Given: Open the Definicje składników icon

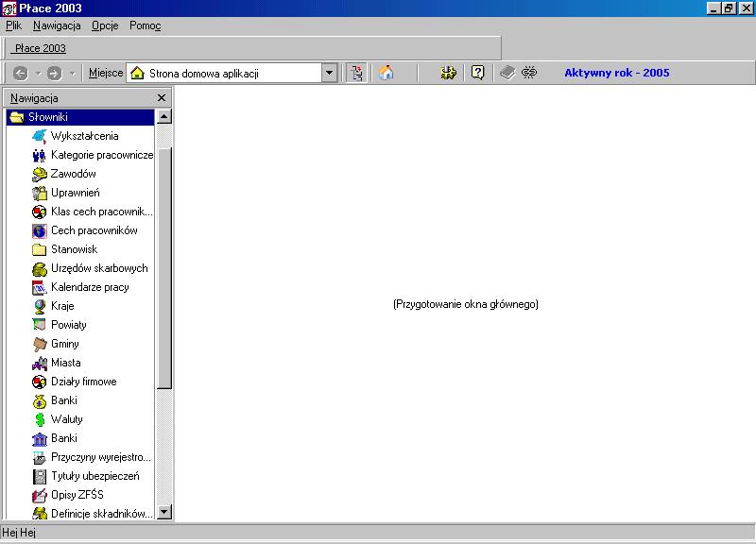Looking at the screenshot, I should coord(40,514).
